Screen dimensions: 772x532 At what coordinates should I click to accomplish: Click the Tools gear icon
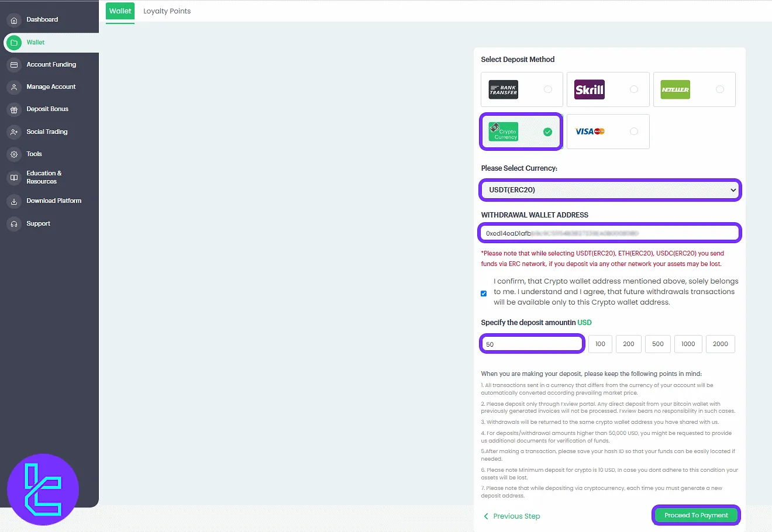tap(14, 154)
